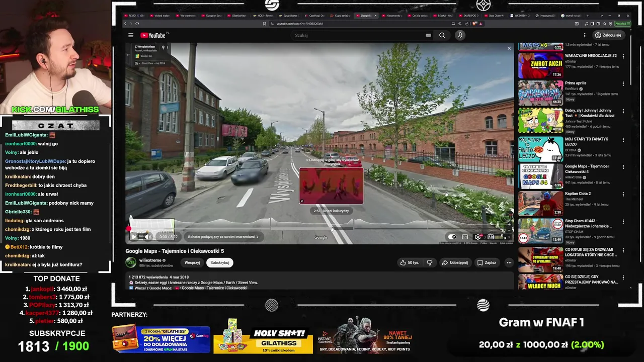This screenshot has height=362, width=644.
Task: Play the video with the play button
Action: pyautogui.click(x=134, y=237)
